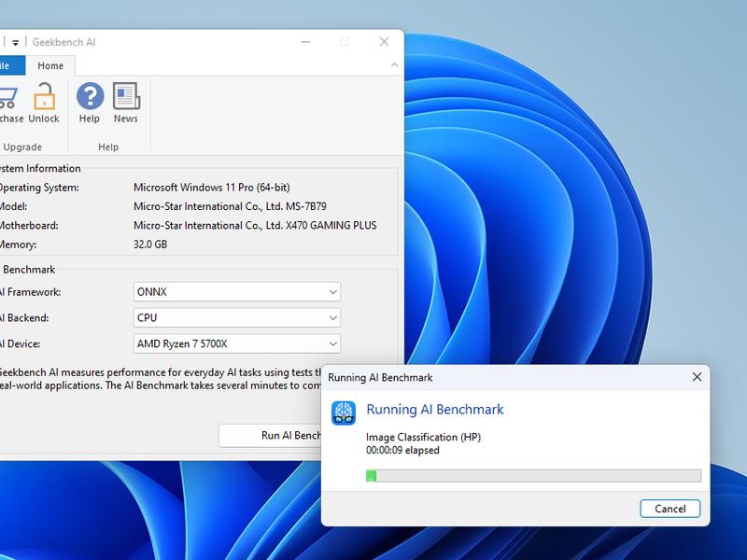
Task: Cancel the running AI benchmark
Action: (669, 509)
